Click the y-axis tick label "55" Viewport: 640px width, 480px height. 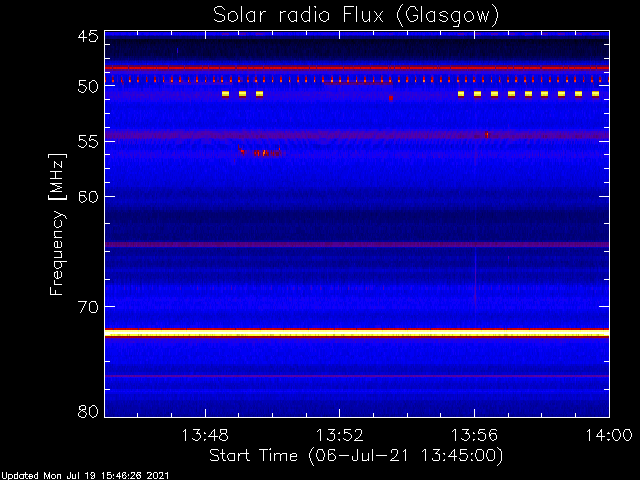[88, 141]
